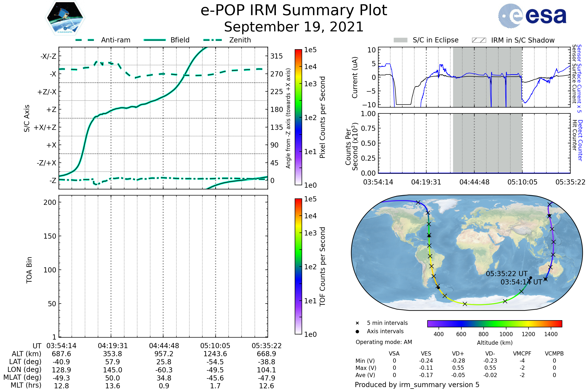
Task: Click the IRM in S/C Shadow hatched box
Action: (x=479, y=40)
